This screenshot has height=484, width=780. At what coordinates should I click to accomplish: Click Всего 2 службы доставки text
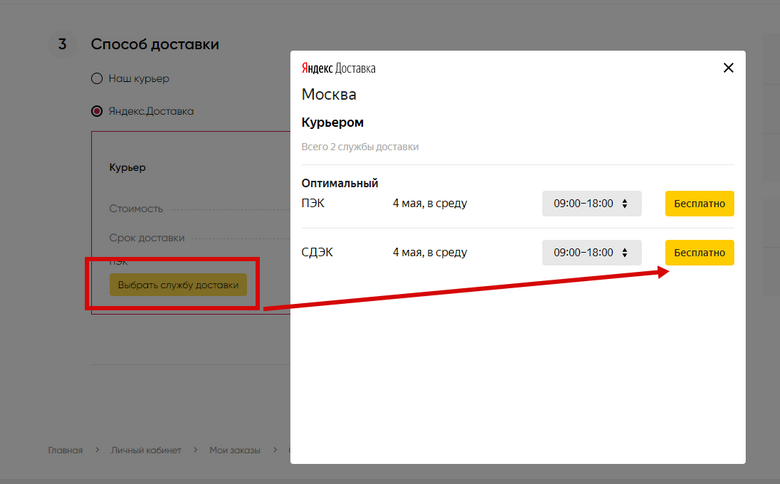(360, 147)
